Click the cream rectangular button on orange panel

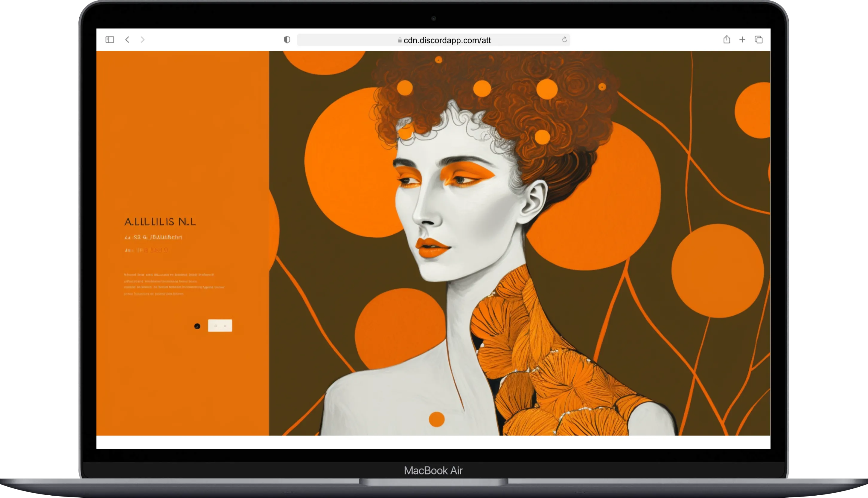click(x=220, y=326)
